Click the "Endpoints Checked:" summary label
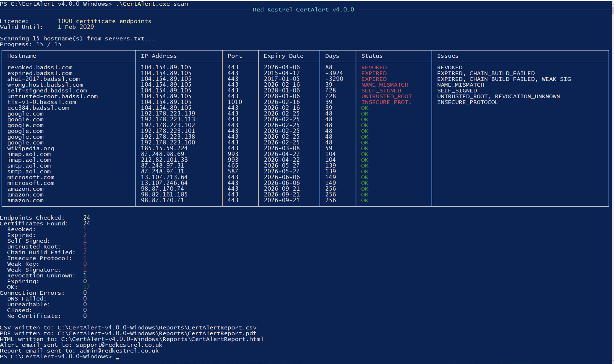614x364 pixels. click(x=32, y=218)
